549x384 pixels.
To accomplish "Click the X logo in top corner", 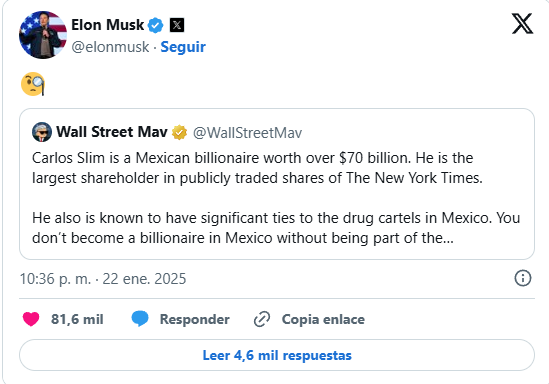I will (x=522, y=23).
